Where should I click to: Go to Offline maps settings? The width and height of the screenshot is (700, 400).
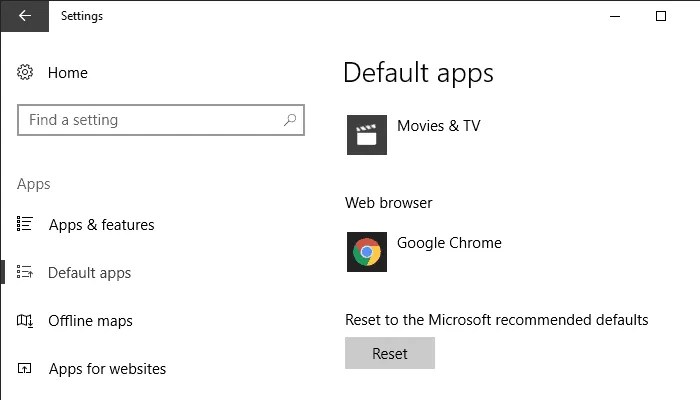pyautogui.click(x=90, y=321)
